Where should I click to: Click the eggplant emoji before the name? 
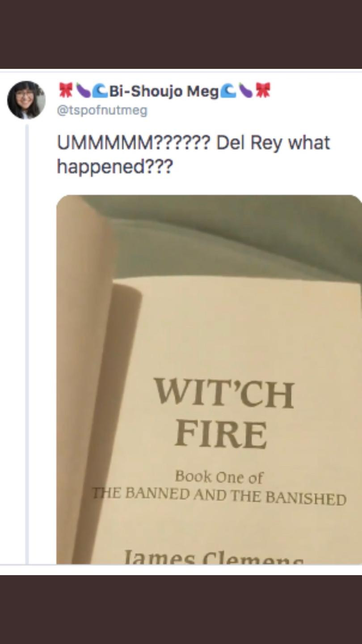point(83,91)
